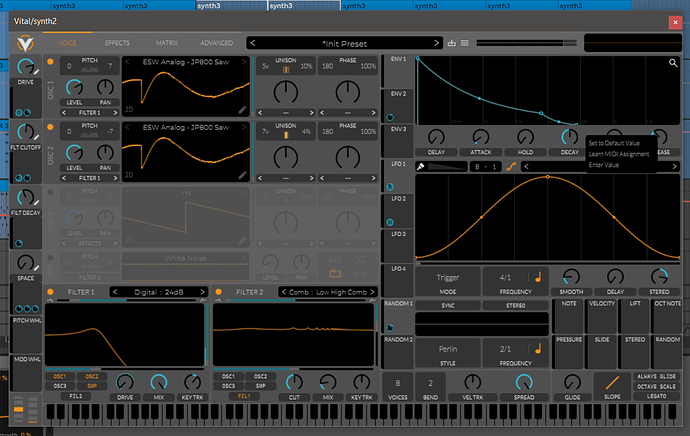Open the Filter 2 Comb : Low High Comb selector
Image resolution: width=690 pixels, height=436 pixels.
326,292
